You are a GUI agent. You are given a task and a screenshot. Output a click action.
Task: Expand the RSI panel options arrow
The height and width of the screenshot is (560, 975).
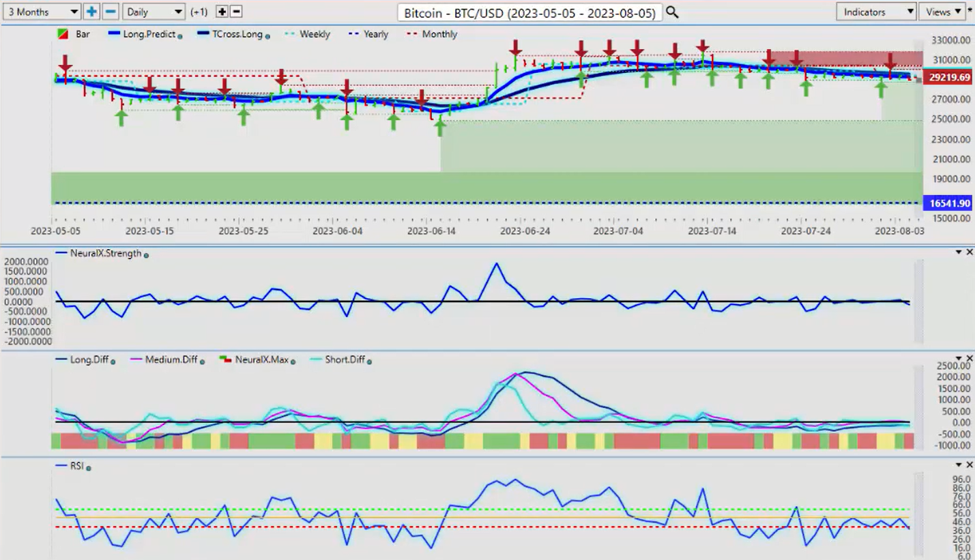(959, 465)
